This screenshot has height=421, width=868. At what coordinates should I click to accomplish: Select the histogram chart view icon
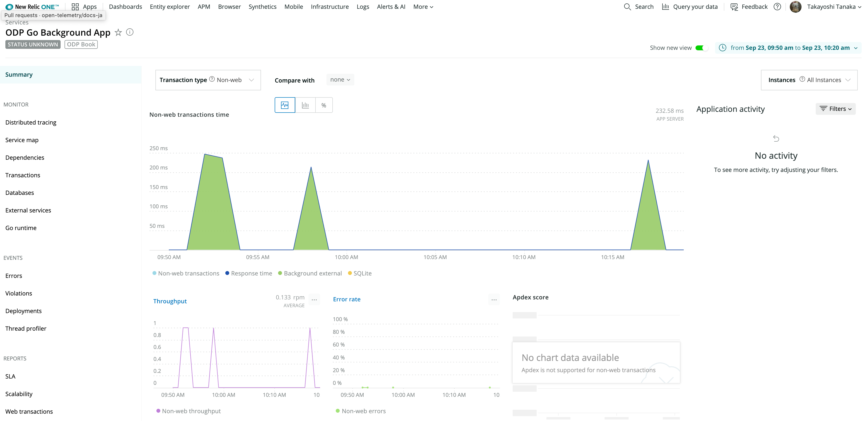point(305,105)
